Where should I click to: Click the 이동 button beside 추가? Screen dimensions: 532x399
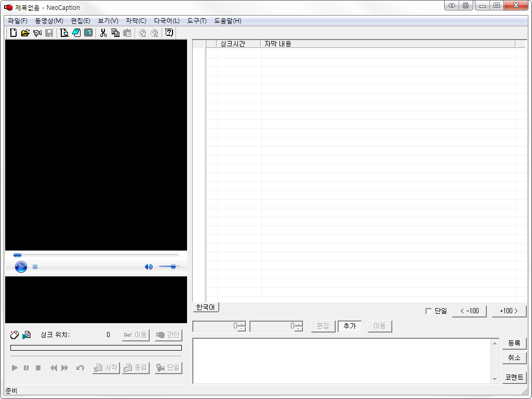tap(380, 326)
